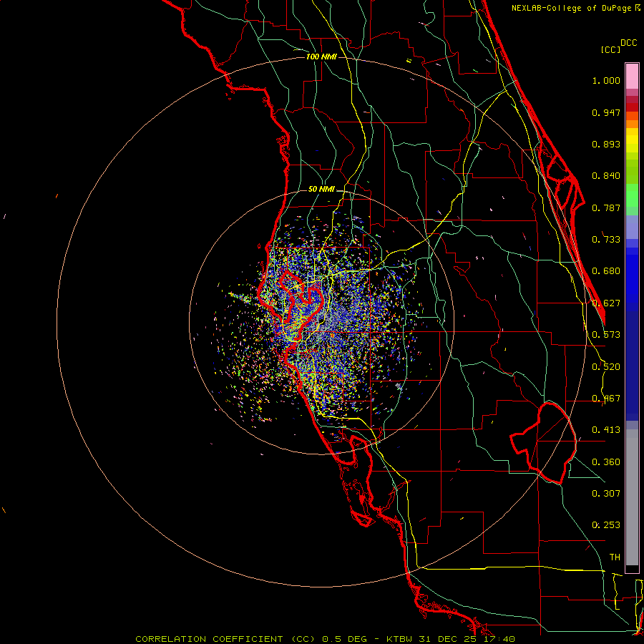Click the 1.000 color scale value
Screen dimensions: 644x644
point(606,80)
